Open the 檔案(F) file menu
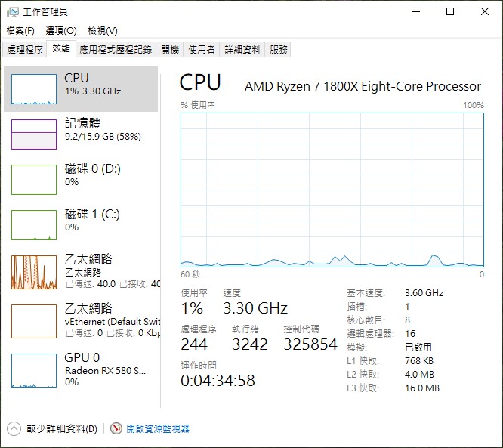Viewport: 503px width, 448px height. 20,31
